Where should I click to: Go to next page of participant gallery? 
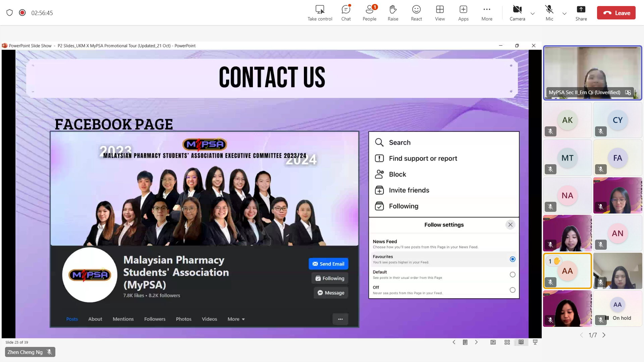[604, 335]
